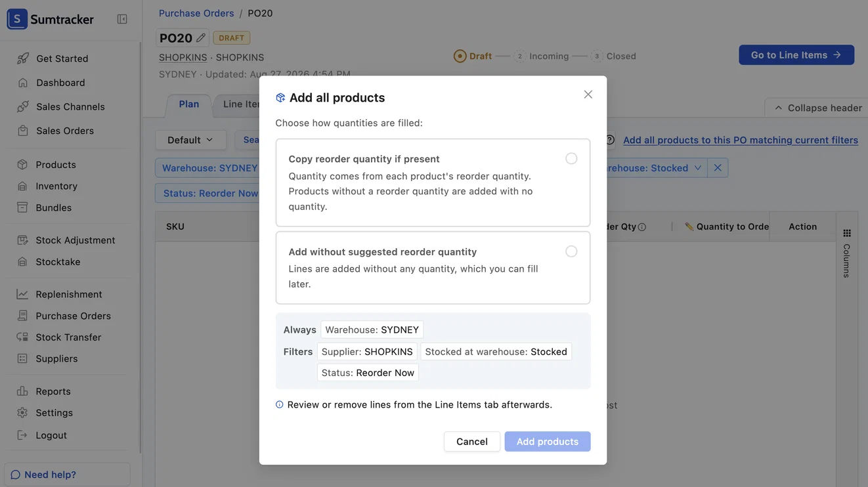Viewport: 868px width, 487px height.
Task: Confirm with the Add products button
Action: [548, 442]
